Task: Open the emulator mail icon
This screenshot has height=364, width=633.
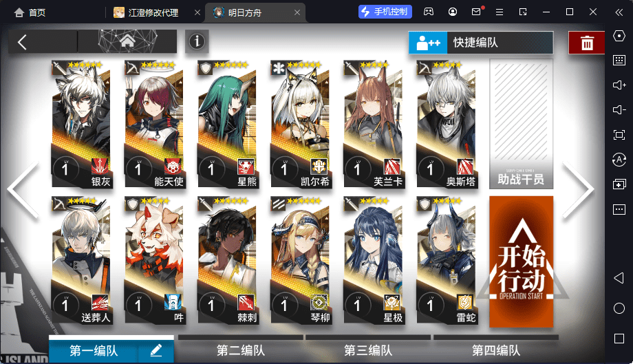Action: coord(477,12)
